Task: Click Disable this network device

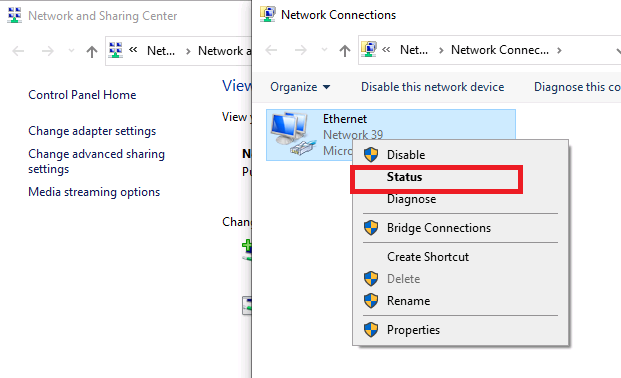Action: tap(432, 87)
